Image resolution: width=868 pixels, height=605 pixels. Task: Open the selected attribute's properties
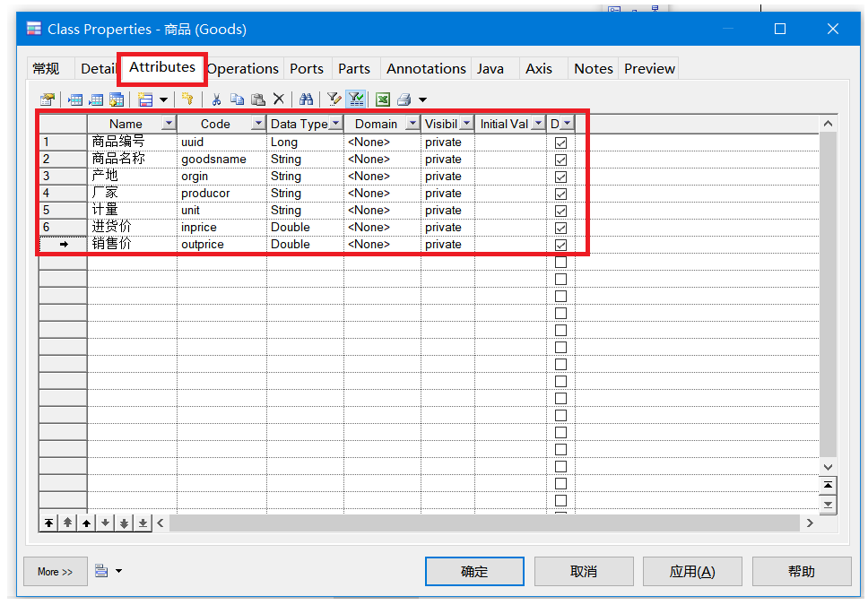pos(47,99)
